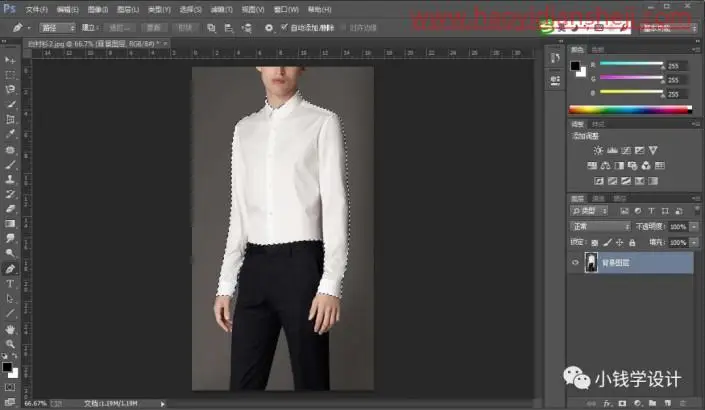Open the workspace switcher dropdown at top right
The height and width of the screenshot is (410, 705).
[669, 28]
